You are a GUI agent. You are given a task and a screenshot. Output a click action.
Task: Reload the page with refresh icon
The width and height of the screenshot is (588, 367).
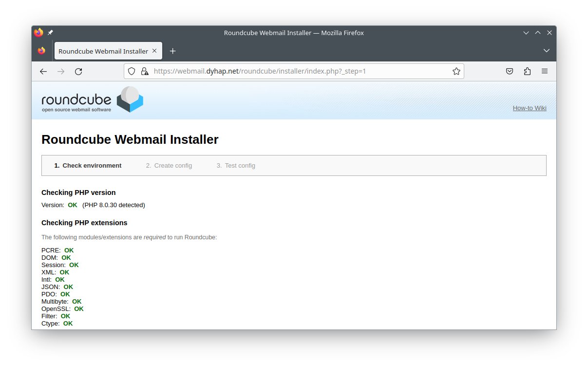[x=78, y=72]
